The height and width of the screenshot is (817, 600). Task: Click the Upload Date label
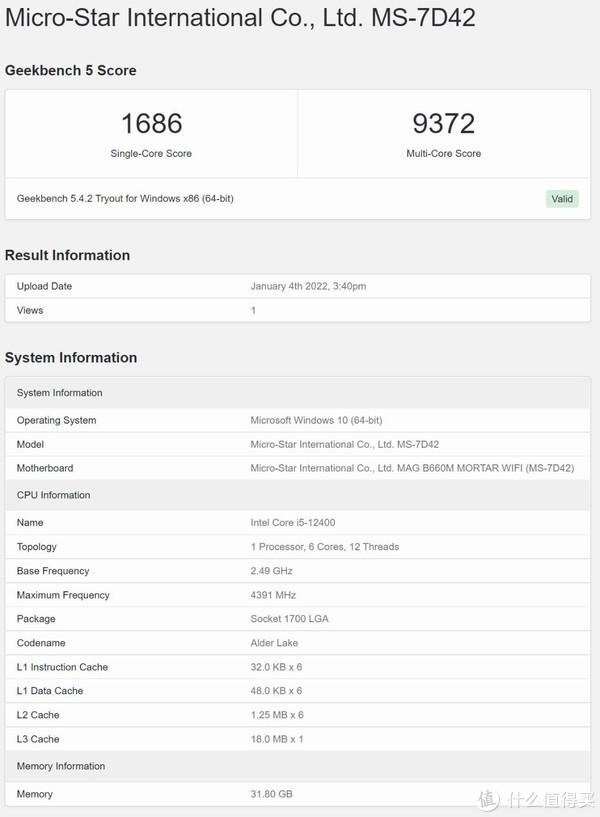pos(44,286)
